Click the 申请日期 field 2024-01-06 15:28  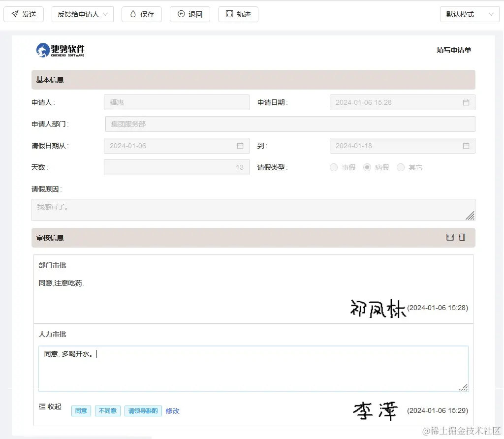[x=403, y=102]
